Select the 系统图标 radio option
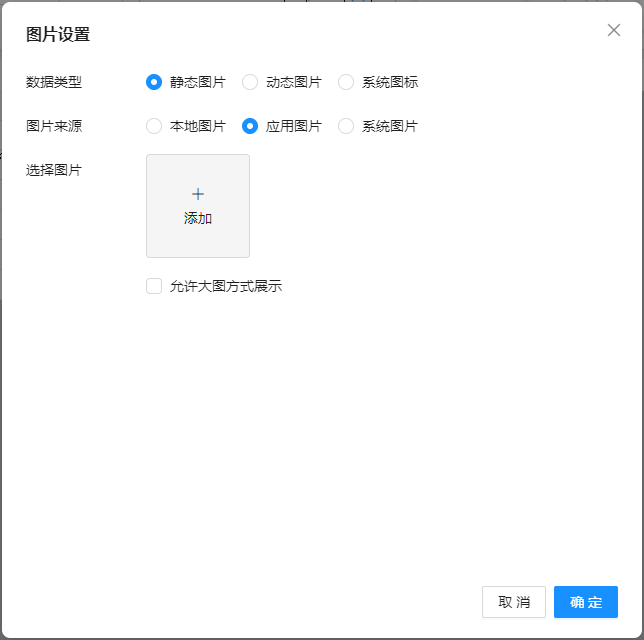This screenshot has height=640, width=644. point(346,82)
